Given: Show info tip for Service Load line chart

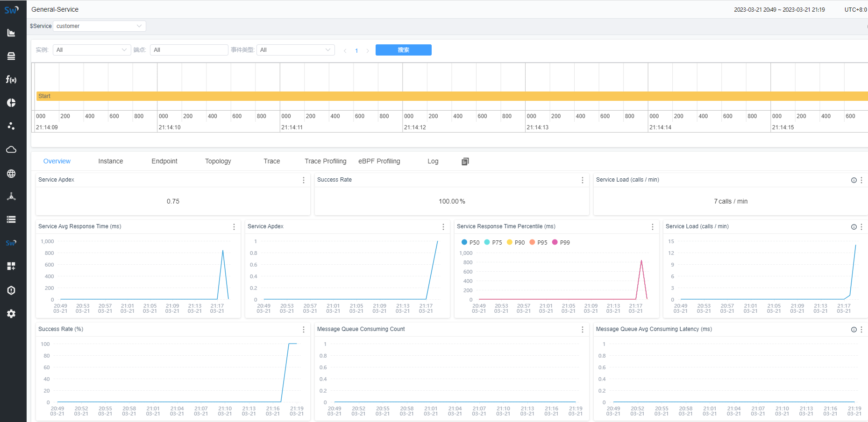Looking at the screenshot, I should click(x=854, y=227).
